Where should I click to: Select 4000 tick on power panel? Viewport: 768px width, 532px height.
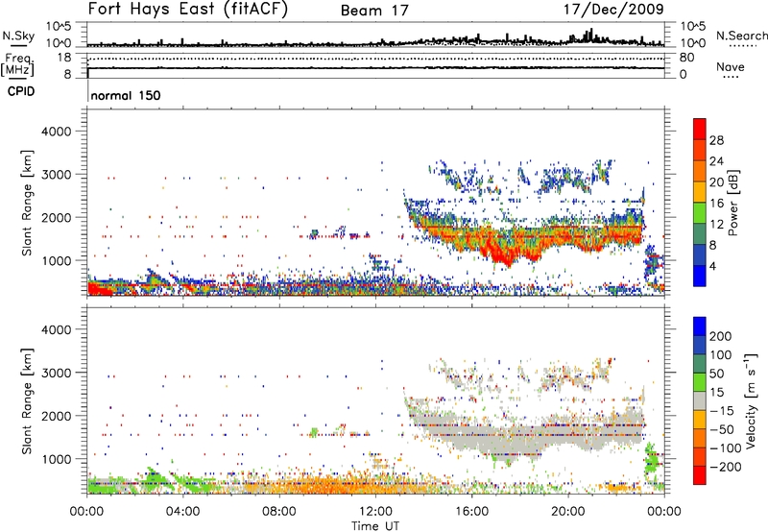56,132
